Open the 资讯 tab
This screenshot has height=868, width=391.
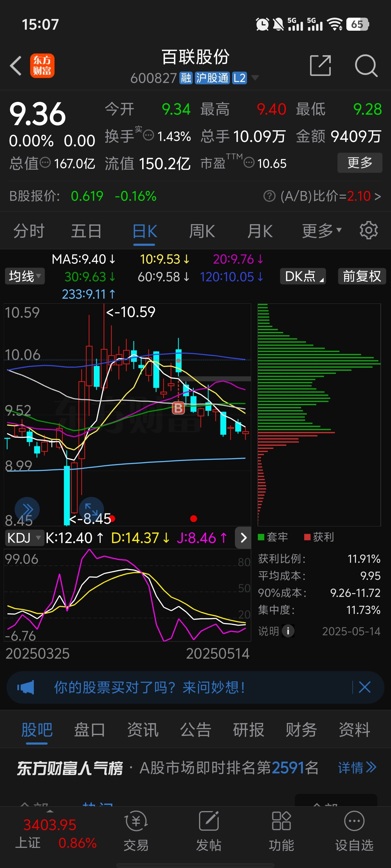[143, 730]
